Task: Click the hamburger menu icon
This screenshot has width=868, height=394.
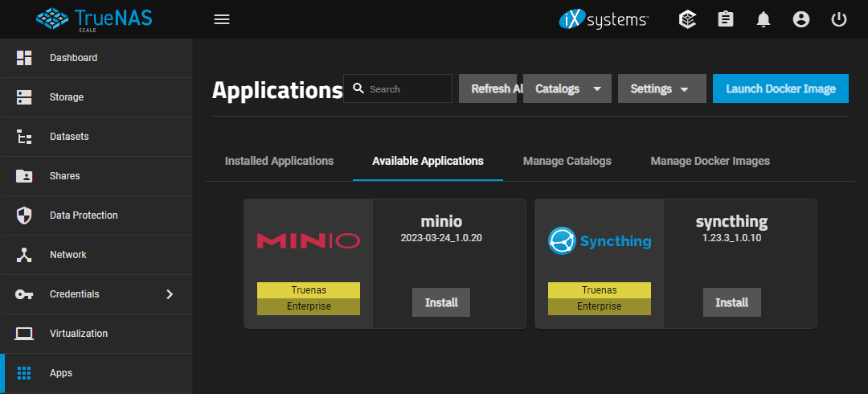Action: coord(222,19)
